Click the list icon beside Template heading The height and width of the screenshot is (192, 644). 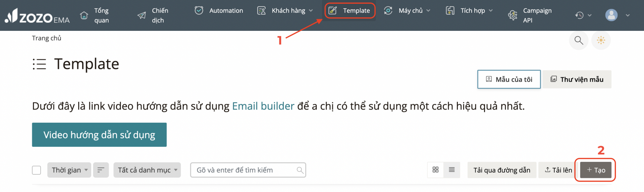pyautogui.click(x=39, y=64)
